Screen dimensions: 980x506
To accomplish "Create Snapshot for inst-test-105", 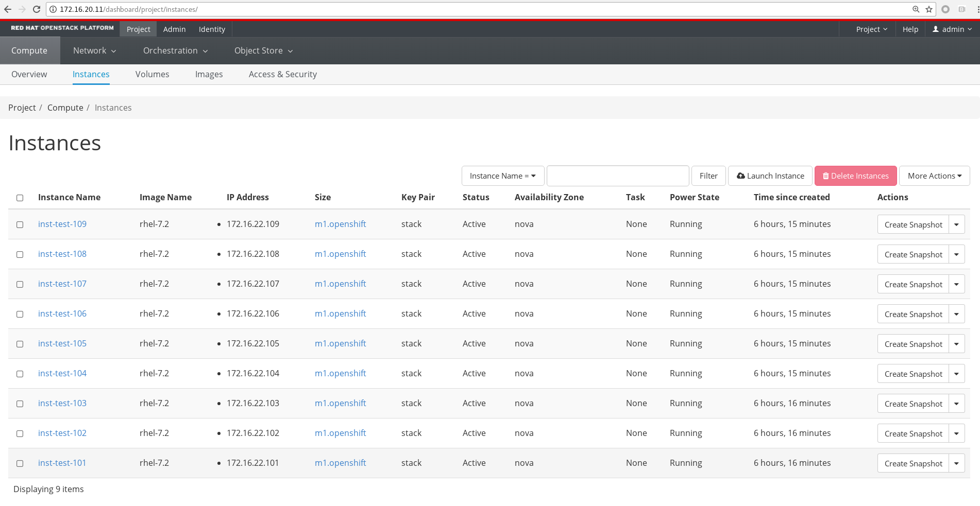I will click(913, 344).
